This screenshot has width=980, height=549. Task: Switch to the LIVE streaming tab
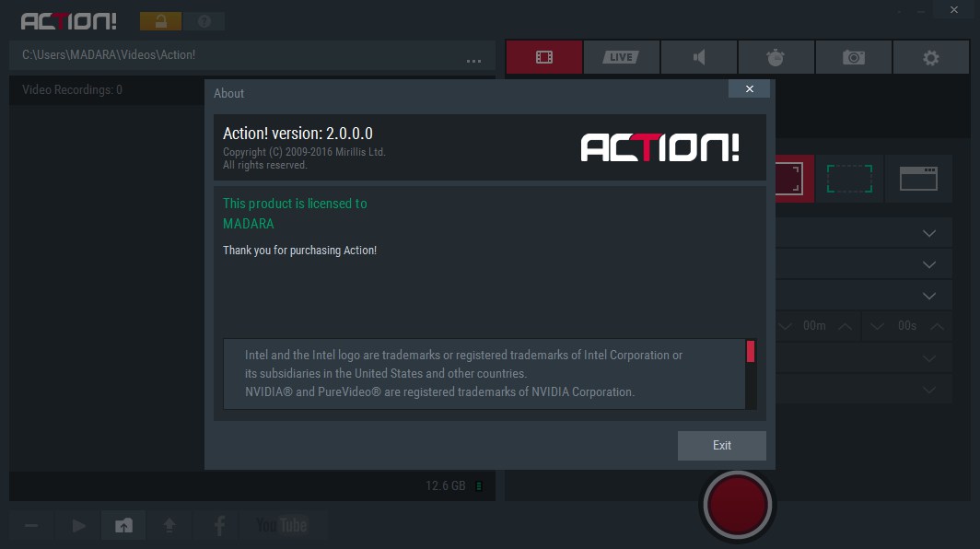(x=621, y=57)
